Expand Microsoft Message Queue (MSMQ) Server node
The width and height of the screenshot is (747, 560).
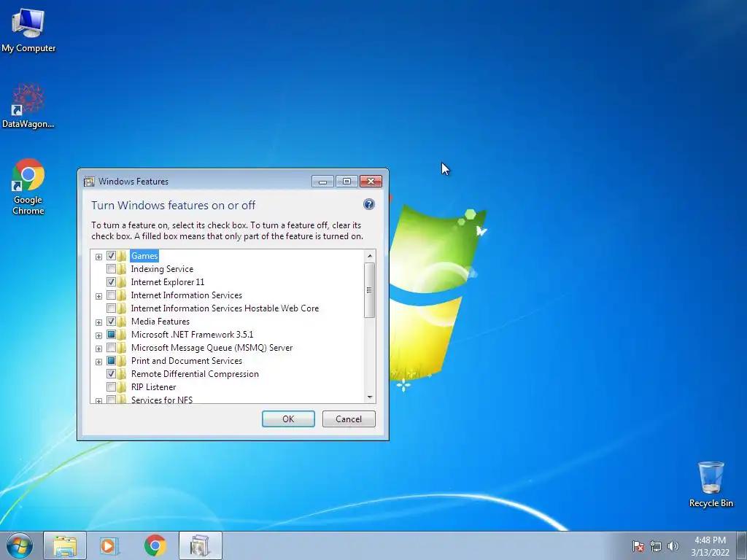coord(98,349)
